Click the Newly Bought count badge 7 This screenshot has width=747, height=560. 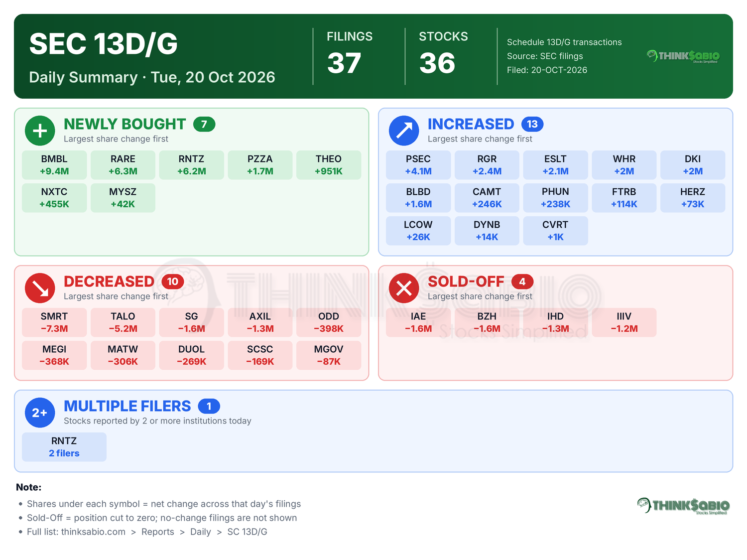click(x=204, y=124)
